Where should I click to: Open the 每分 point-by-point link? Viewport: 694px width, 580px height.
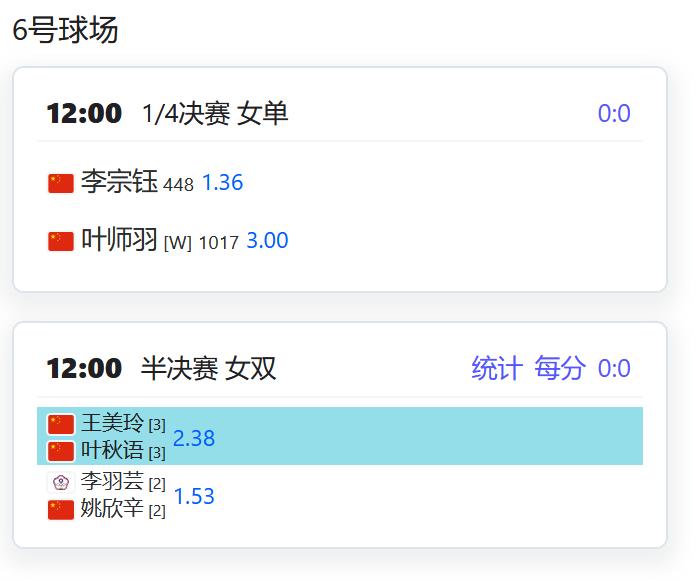point(560,368)
